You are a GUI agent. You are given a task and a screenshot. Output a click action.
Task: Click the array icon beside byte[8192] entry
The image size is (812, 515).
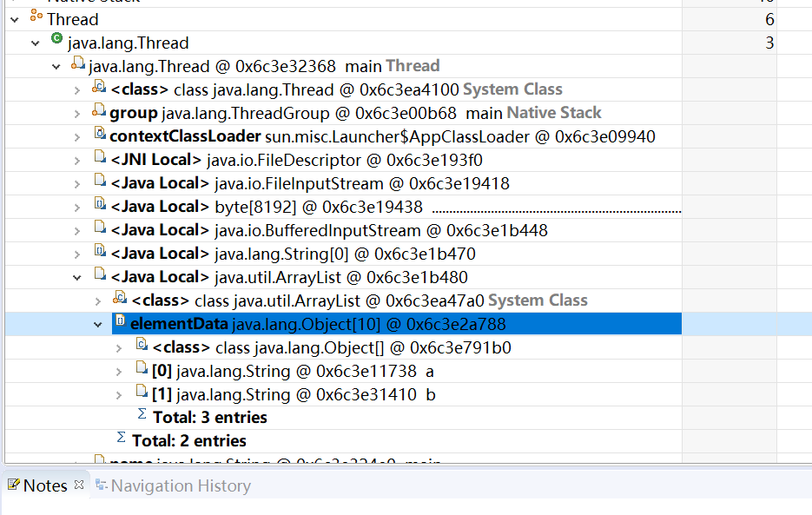pyautogui.click(x=97, y=208)
